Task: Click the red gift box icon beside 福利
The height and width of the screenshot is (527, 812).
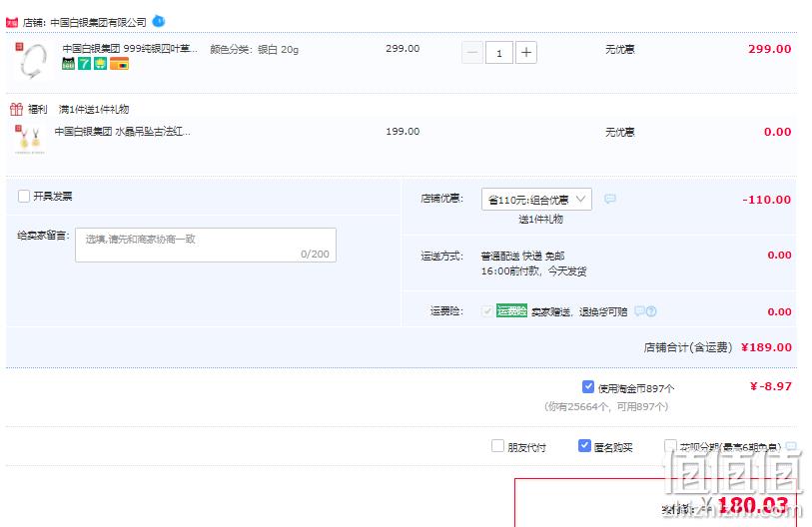Action: [x=17, y=109]
